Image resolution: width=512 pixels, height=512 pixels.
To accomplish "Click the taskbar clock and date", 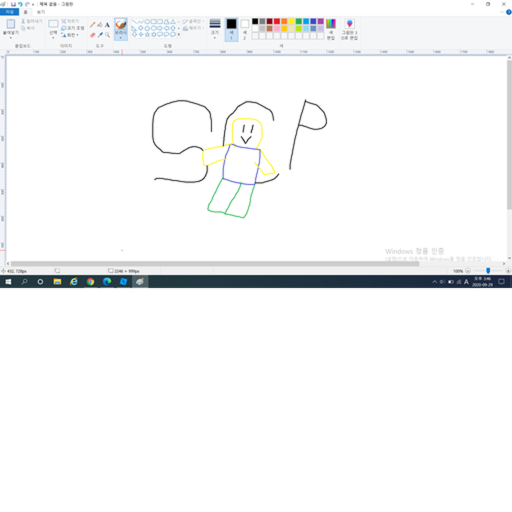I will (482, 282).
